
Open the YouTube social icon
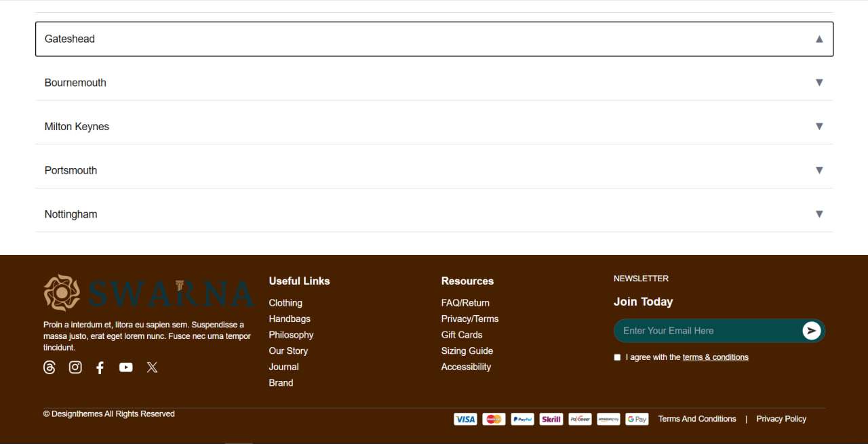(x=126, y=367)
